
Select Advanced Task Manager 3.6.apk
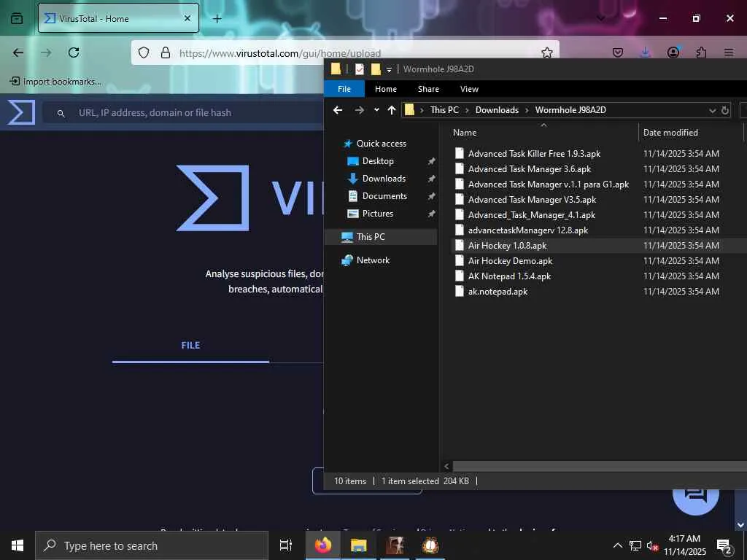tap(530, 169)
